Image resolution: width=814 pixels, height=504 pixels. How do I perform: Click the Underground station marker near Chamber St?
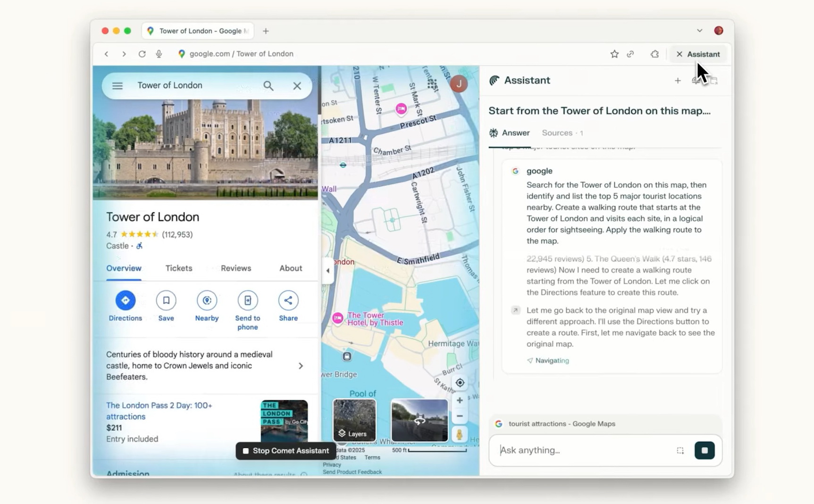(x=343, y=165)
